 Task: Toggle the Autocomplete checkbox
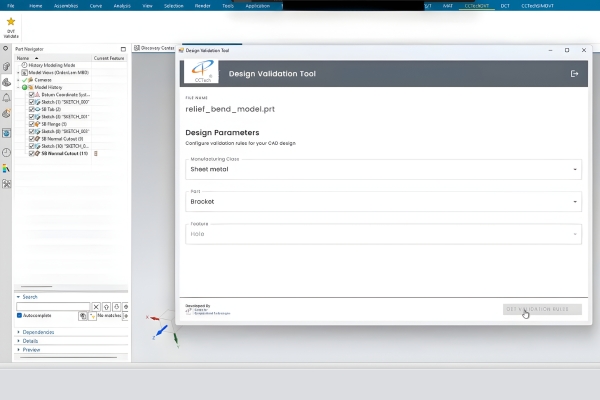tap(19, 315)
